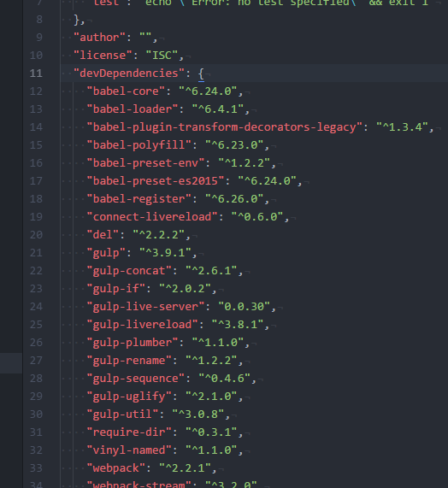The height and width of the screenshot is (488, 448).
Task: Click line number 27 in the gutter
Action: pos(36,361)
